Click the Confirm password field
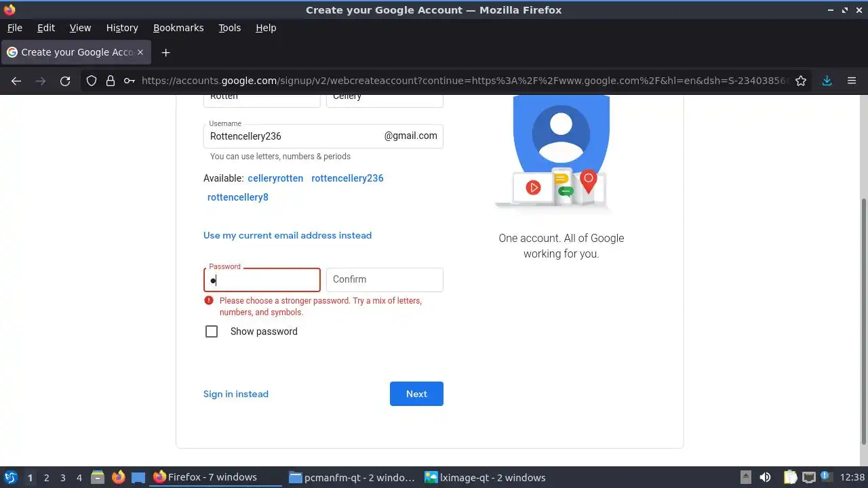This screenshot has width=868, height=488. tap(384, 280)
